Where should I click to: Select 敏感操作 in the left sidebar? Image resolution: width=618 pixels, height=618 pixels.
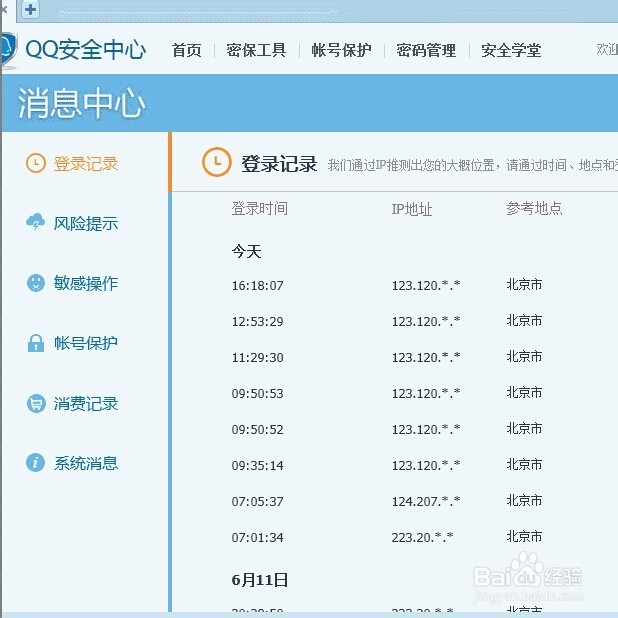[x=86, y=283]
